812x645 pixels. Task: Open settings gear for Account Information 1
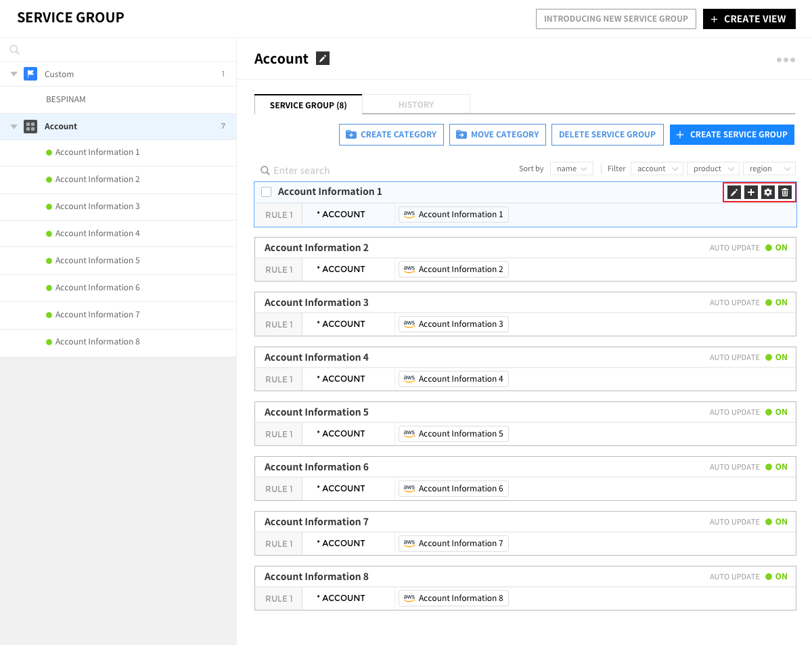tap(768, 192)
